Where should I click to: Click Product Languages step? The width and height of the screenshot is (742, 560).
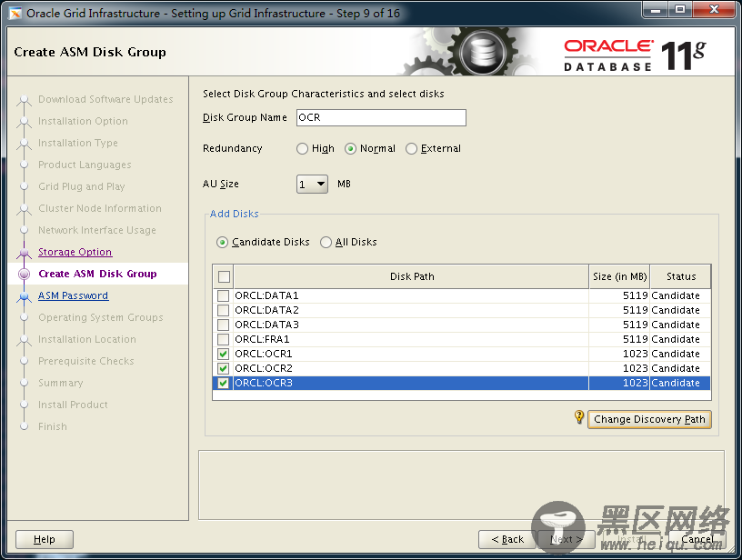[x=85, y=165]
